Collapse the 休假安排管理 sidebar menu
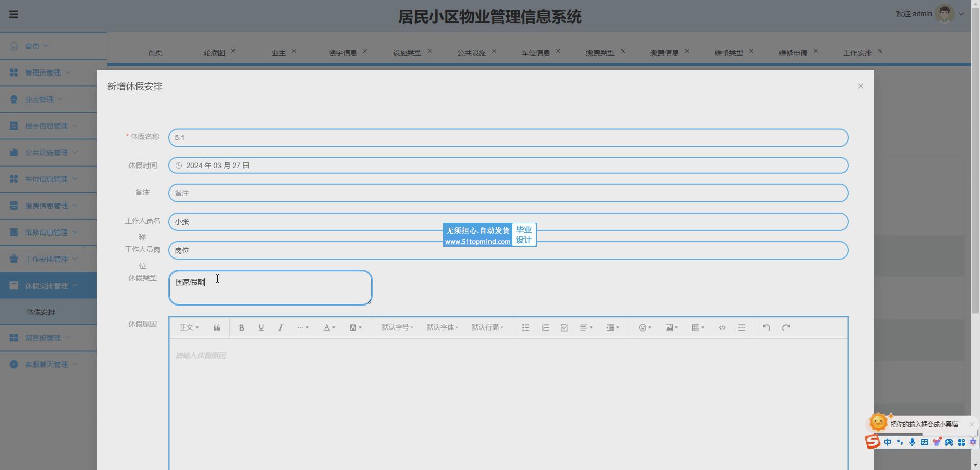This screenshot has height=470, width=980. click(48, 285)
